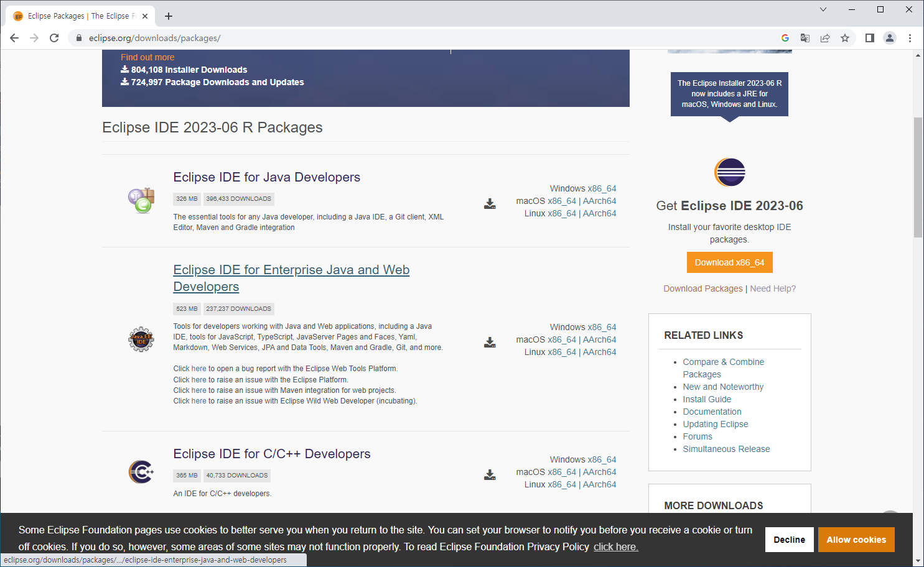This screenshot has height=567, width=924.
Task: Click the Allow cookies button
Action: click(856, 540)
